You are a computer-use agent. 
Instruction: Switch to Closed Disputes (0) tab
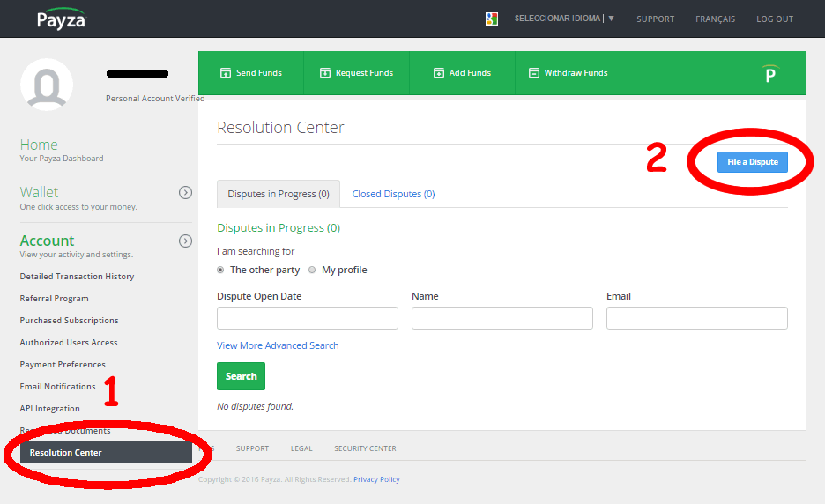tap(393, 194)
